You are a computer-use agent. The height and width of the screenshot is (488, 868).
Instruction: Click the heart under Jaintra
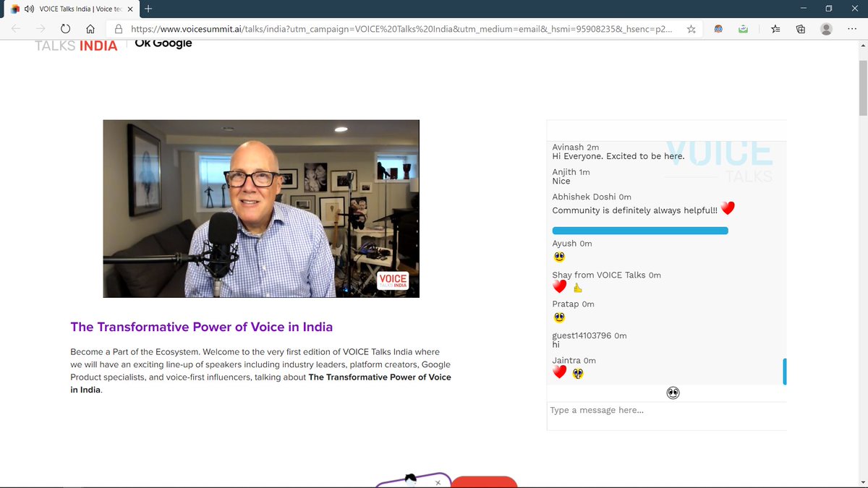click(x=559, y=372)
